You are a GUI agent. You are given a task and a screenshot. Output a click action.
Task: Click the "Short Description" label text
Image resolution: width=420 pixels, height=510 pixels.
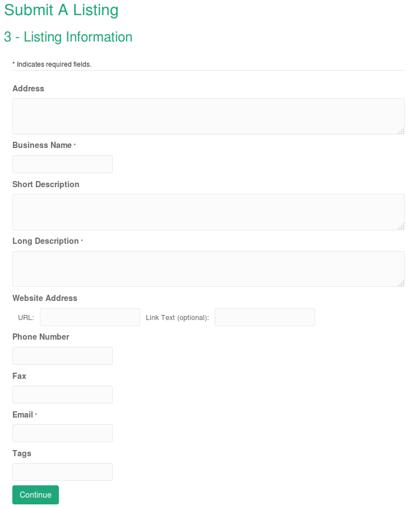coord(46,184)
